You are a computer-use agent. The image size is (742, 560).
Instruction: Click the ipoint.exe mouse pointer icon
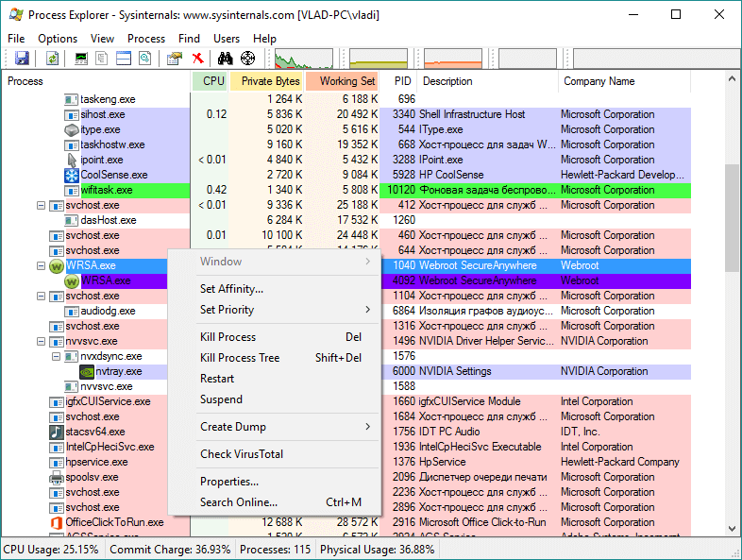(72, 160)
